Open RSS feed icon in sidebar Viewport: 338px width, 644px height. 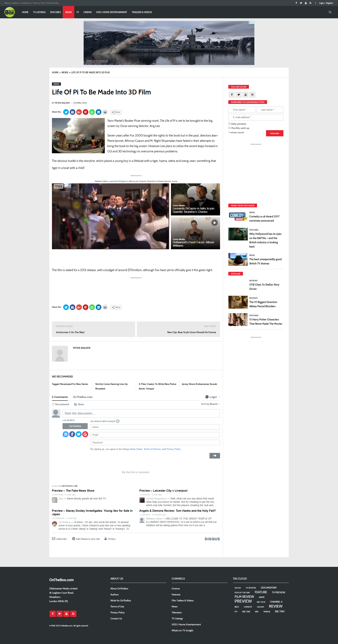click(252, 95)
